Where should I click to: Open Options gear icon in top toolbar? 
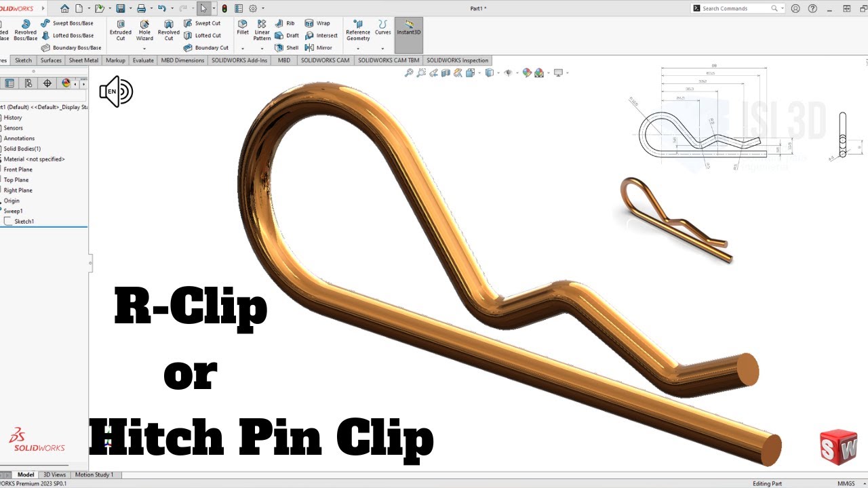point(253,9)
